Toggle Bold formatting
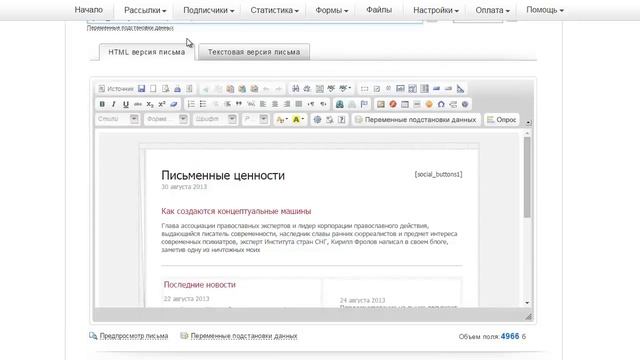 102,104
